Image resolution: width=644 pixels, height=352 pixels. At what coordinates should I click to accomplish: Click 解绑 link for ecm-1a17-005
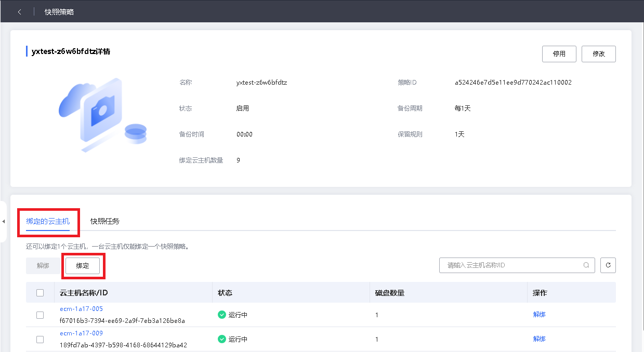[x=539, y=315]
